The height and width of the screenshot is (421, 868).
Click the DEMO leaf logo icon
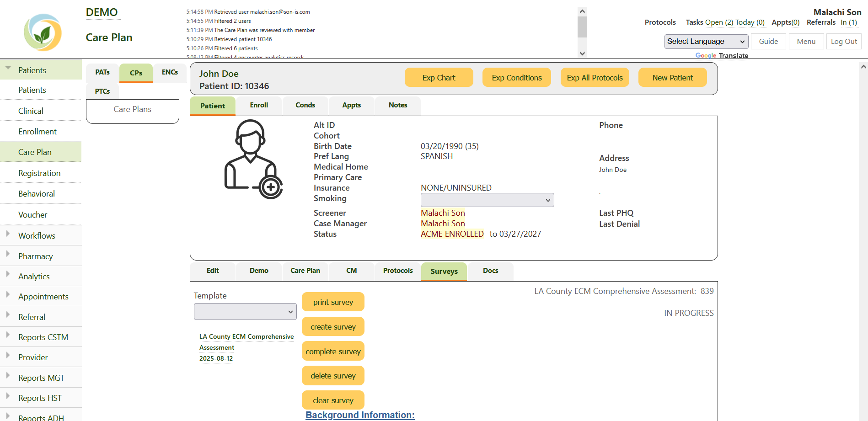43,32
